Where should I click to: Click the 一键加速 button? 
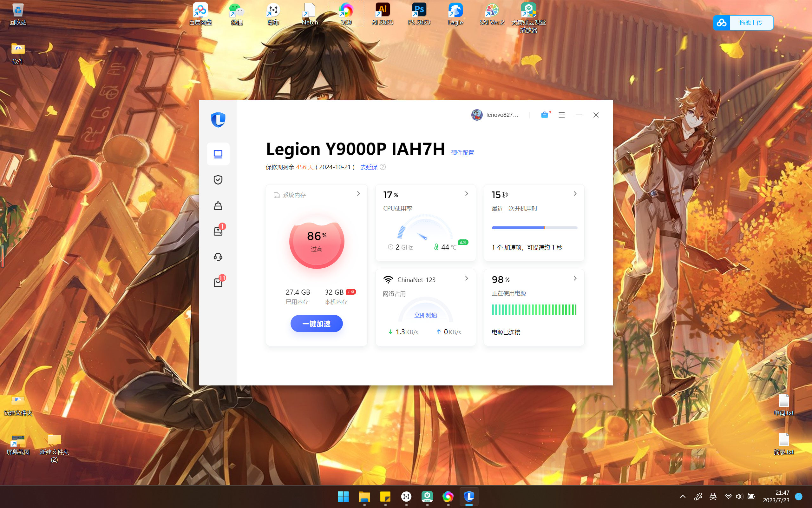pos(317,324)
